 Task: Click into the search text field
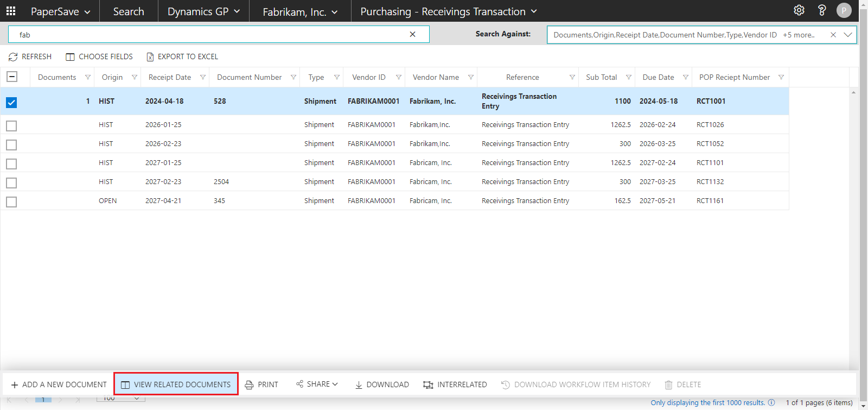(x=212, y=34)
